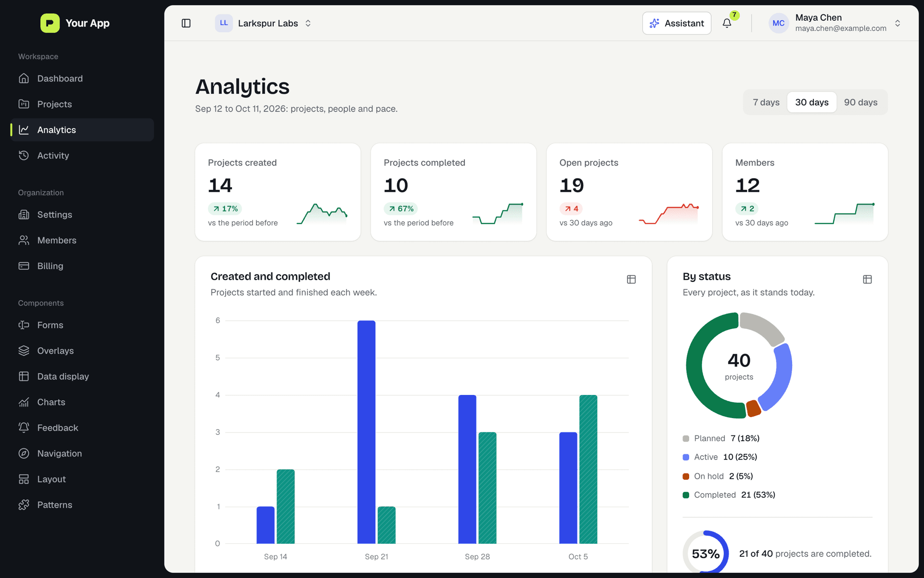
Task: Click the tall Sep 21 blue bar
Action: pos(366,432)
